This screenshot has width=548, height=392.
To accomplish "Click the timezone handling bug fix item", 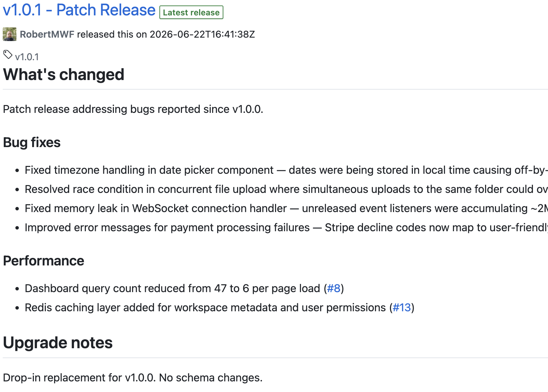I will pyautogui.click(x=286, y=170).
